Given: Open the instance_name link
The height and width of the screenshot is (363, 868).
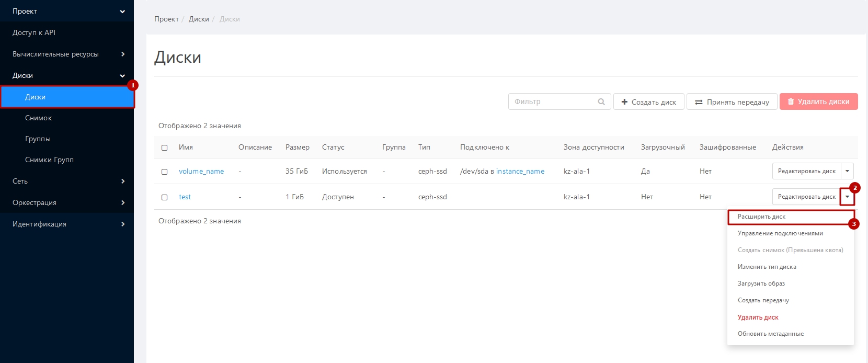Looking at the screenshot, I should coord(520,171).
